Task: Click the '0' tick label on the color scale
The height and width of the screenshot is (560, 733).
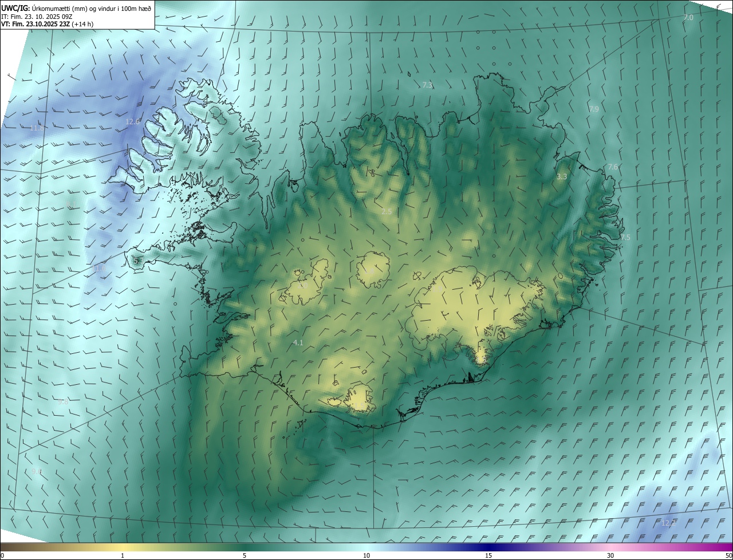Action: pyautogui.click(x=2, y=555)
